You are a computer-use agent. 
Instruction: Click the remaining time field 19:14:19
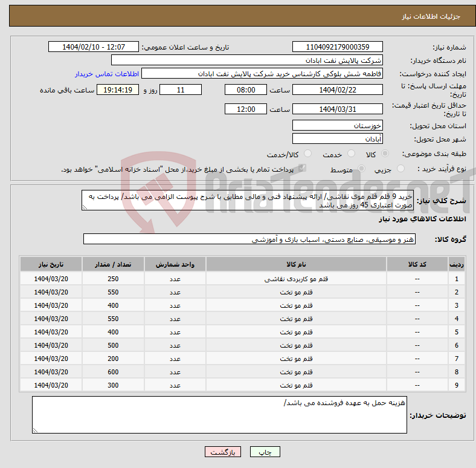(x=118, y=89)
